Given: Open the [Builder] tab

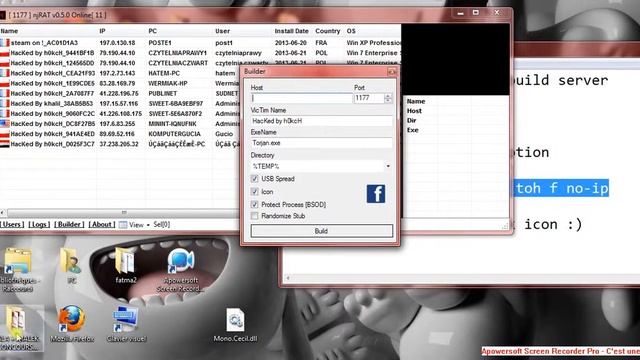Looking at the screenshot, I should [69, 224].
